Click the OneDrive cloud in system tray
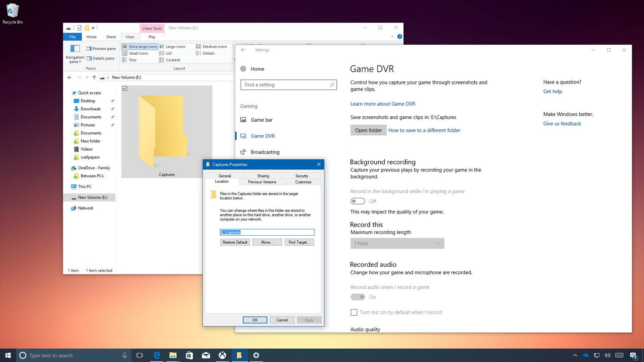Screen dimensions: 644x362 coord(585,355)
